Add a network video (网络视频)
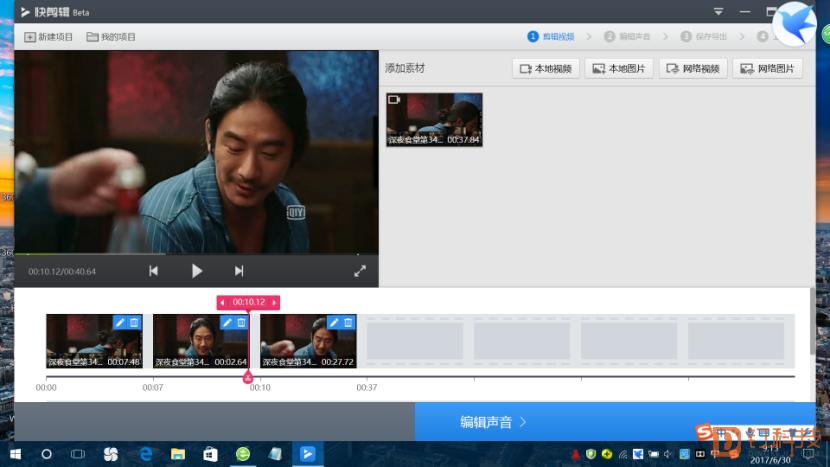Screen dimensions: 830x467 click(693, 69)
